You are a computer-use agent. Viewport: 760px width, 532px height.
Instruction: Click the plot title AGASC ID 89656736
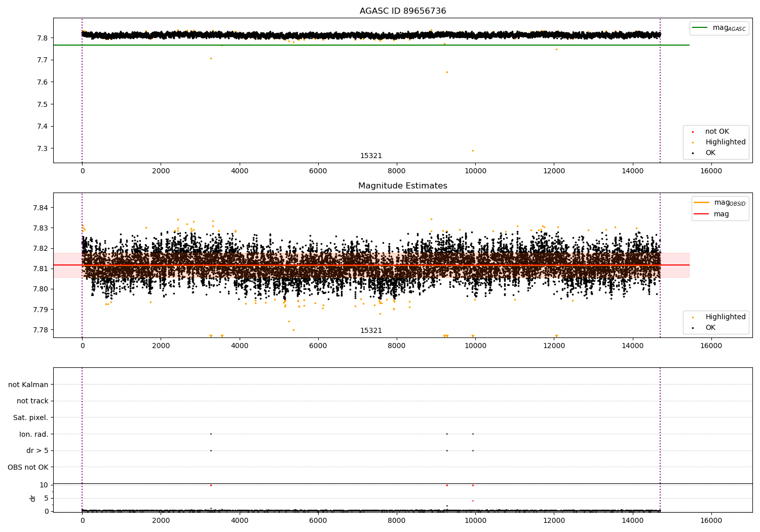[x=403, y=11]
